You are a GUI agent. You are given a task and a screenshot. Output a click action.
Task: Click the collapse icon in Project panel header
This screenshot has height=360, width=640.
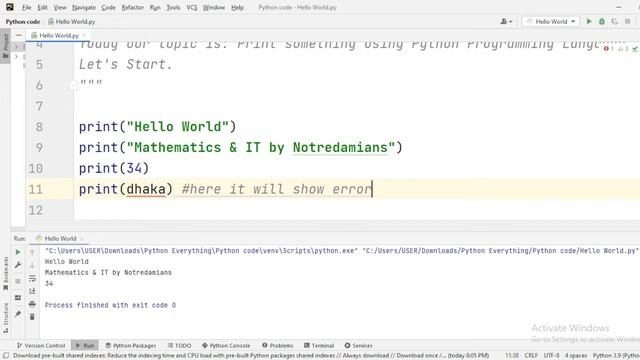pyautogui.click(x=19, y=36)
